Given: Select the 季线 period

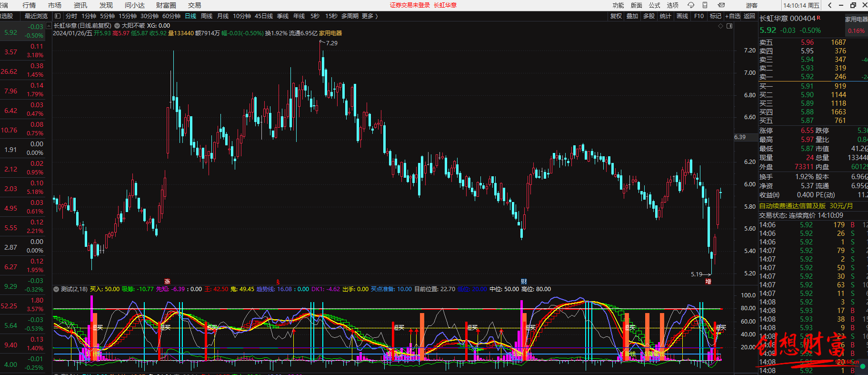Looking at the screenshot, I should pyautogui.click(x=283, y=16).
